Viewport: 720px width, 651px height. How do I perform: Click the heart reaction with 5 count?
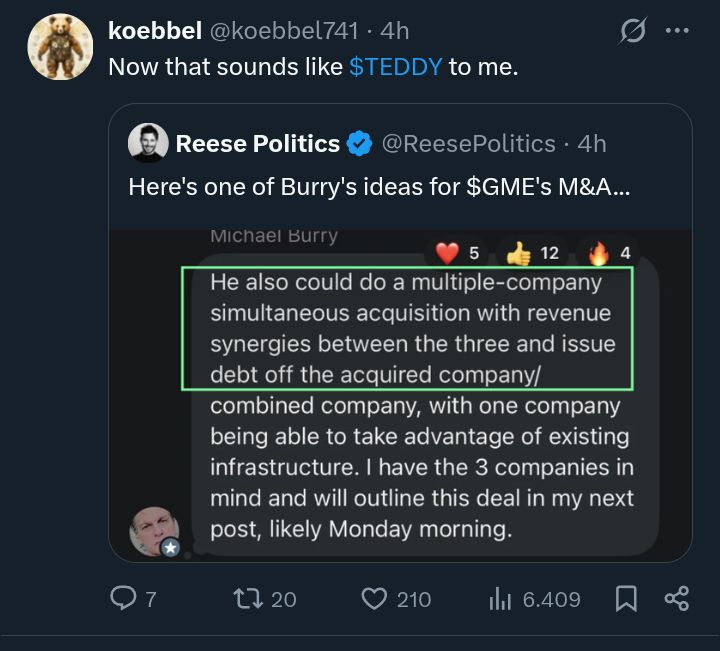[x=457, y=253]
